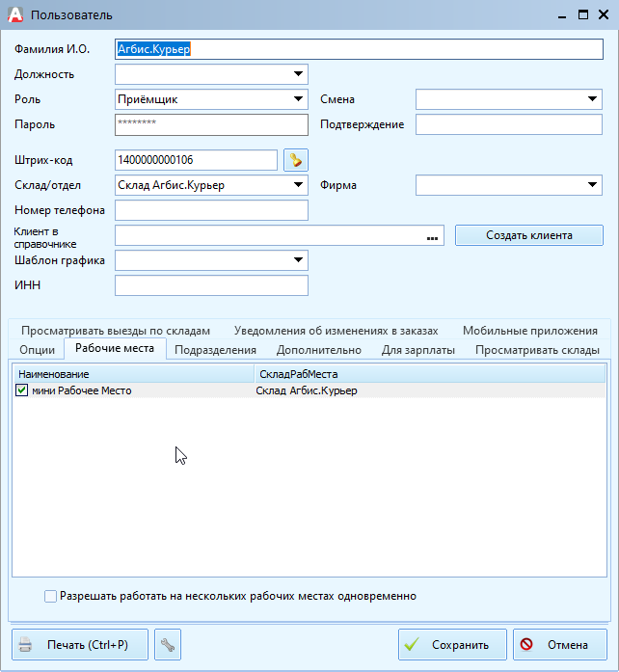Screen dimensions: 619x672
Task: Click the barcode generate icon next to Штрих-код
Action: (296, 160)
